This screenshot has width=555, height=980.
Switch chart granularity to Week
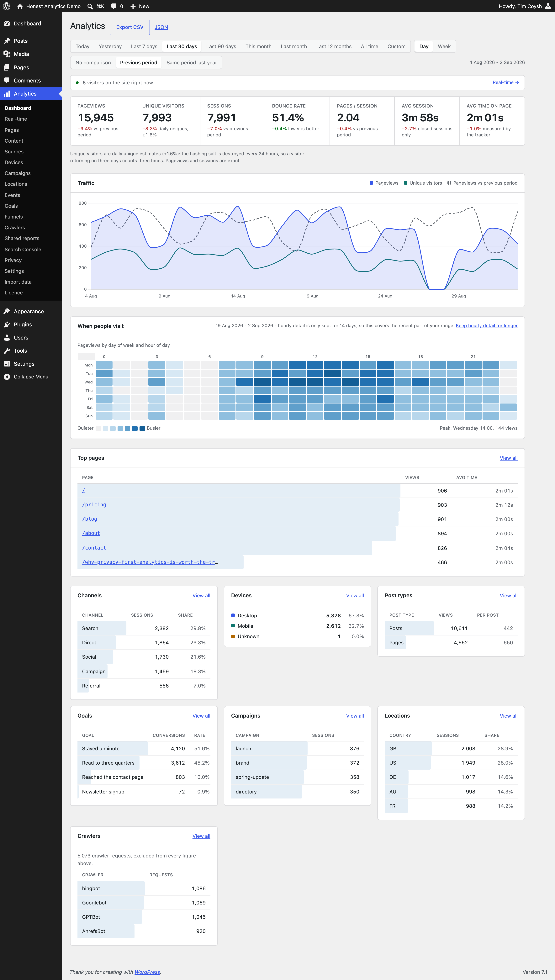444,46
